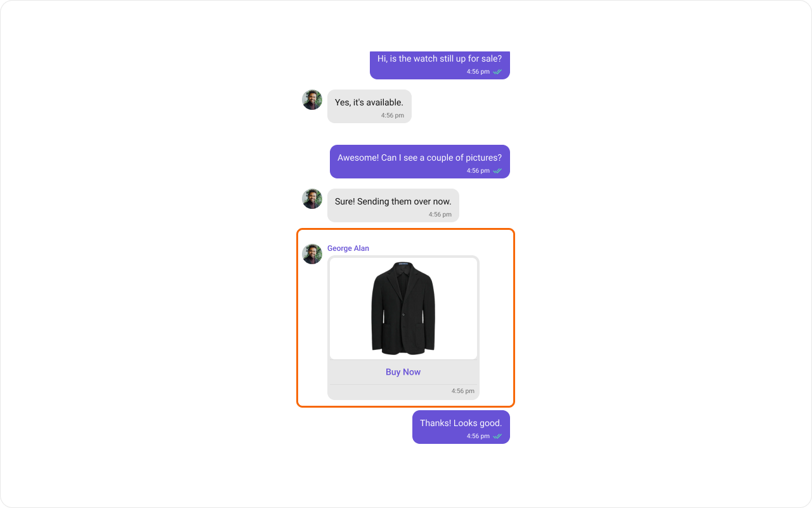Select the "Awesome! Can I see a couple of pictures?" bubble
The width and height of the screenshot is (812, 508).
420,161
